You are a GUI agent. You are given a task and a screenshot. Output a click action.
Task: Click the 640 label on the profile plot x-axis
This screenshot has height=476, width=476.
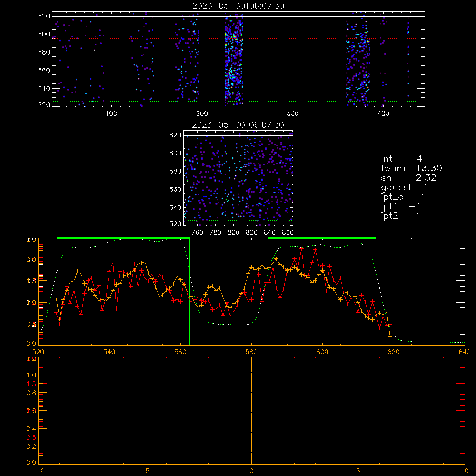pos(465,352)
